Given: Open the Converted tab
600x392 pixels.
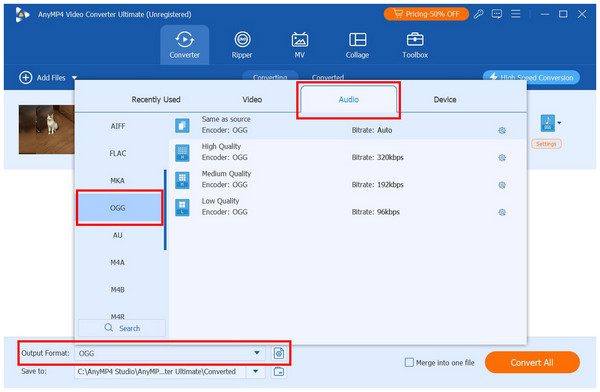Looking at the screenshot, I should [328, 77].
